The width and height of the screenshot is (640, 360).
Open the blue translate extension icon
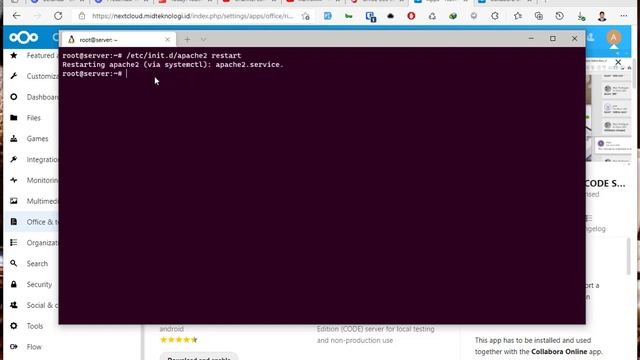[x=327, y=16]
